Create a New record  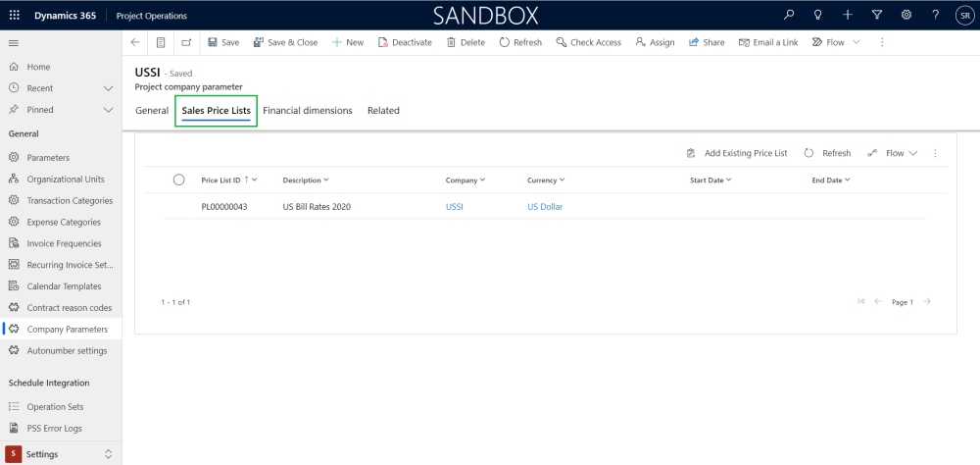tap(348, 42)
